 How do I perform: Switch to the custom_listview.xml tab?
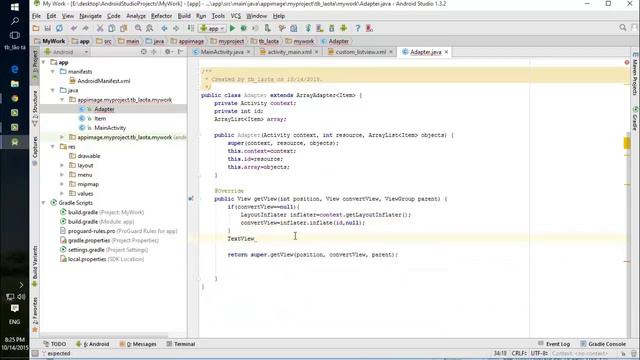pyautogui.click(x=360, y=52)
